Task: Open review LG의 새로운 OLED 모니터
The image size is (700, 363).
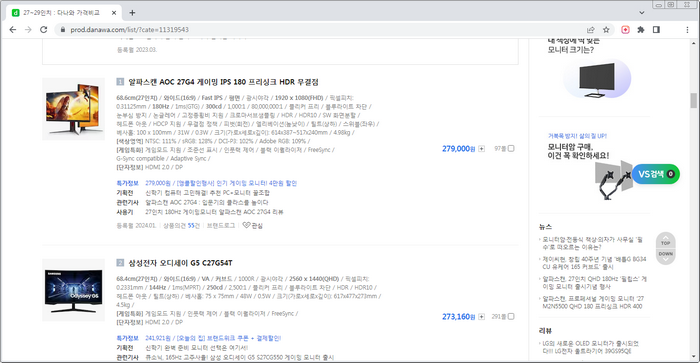Action: (x=590, y=347)
